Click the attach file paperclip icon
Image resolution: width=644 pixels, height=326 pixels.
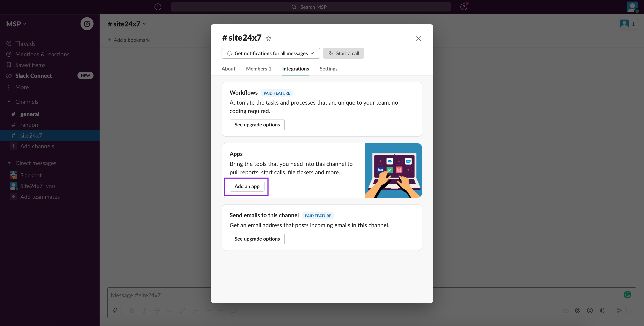(602, 310)
